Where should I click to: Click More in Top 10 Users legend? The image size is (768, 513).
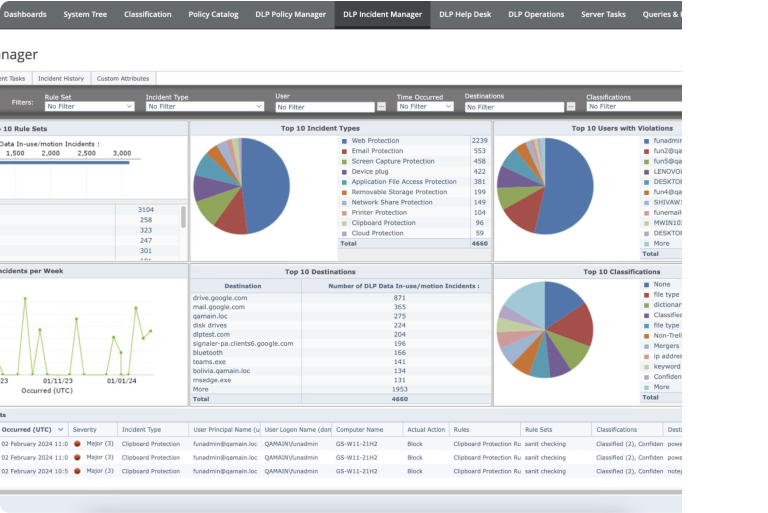661,244
